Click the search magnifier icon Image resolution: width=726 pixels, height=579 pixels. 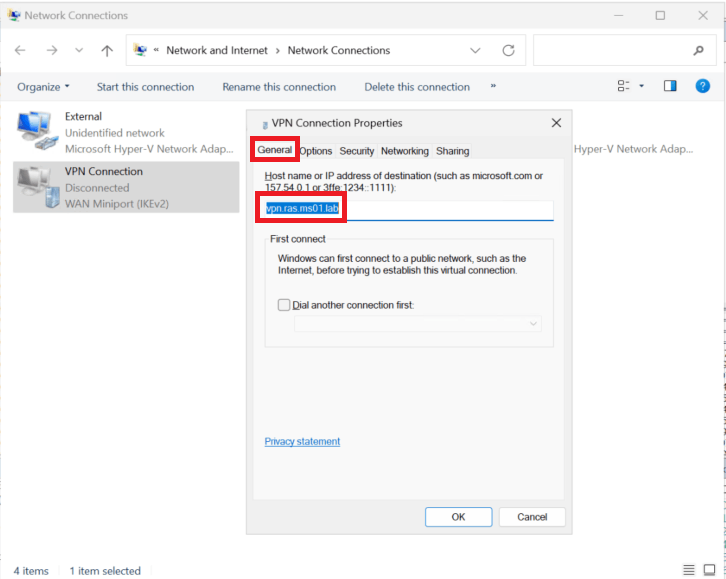click(x=699, y=50)
